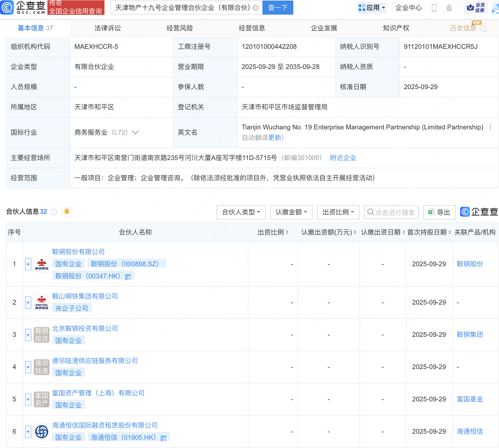Click the partner info alert bell
This screenshot has height=448, width=499.
pyautogui.click(x=67, y=212)
